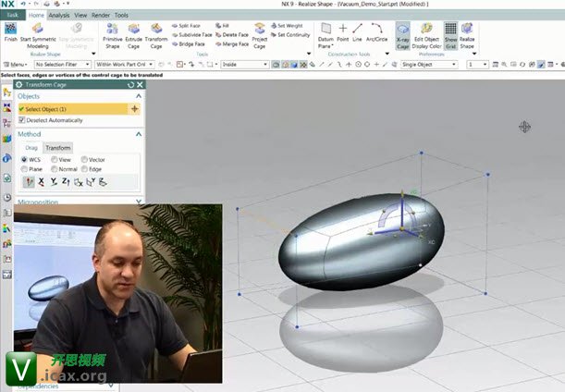Collapse the Objects section
The height and width of the screenshot is (392, 565).
(139, 96)
